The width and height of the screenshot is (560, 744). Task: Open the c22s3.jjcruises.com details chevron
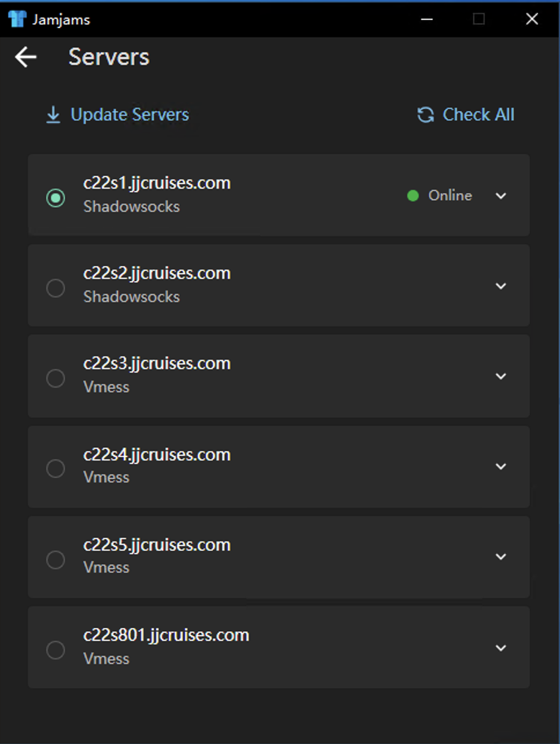(x=501, y=376)
